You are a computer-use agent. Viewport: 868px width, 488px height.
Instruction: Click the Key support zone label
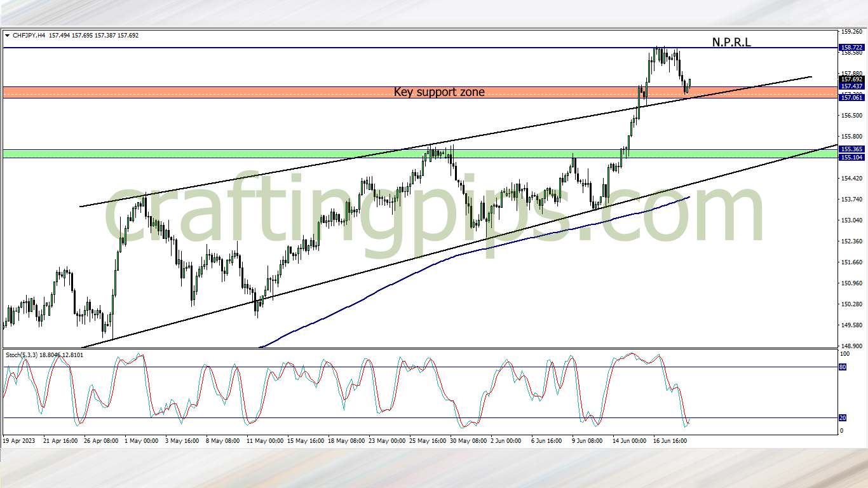tap(439, 92)
